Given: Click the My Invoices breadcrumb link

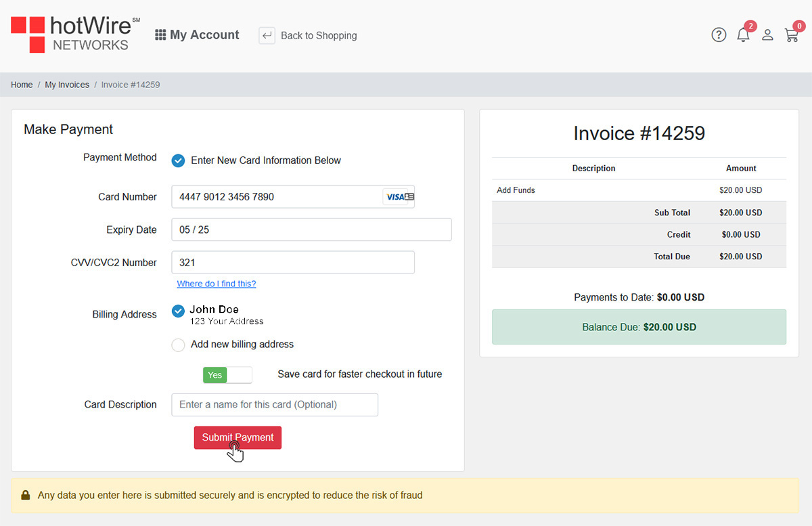Looking at the screenshot, I should click(67, 85).
